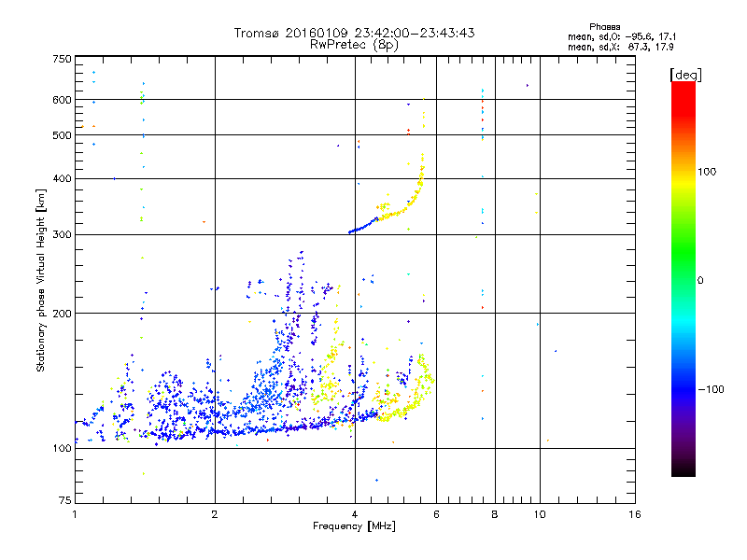Click the y-axis tick label '300'

pos(62,234)
